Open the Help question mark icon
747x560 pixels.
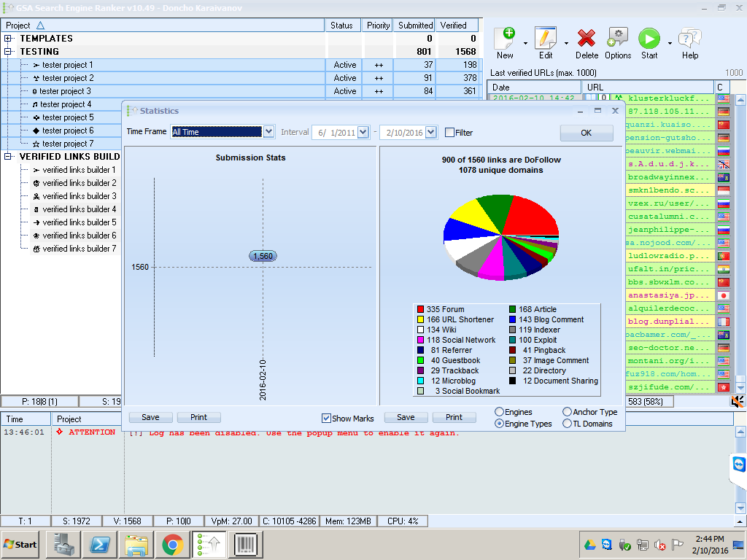pyautogui.click(x=690, y=39)
